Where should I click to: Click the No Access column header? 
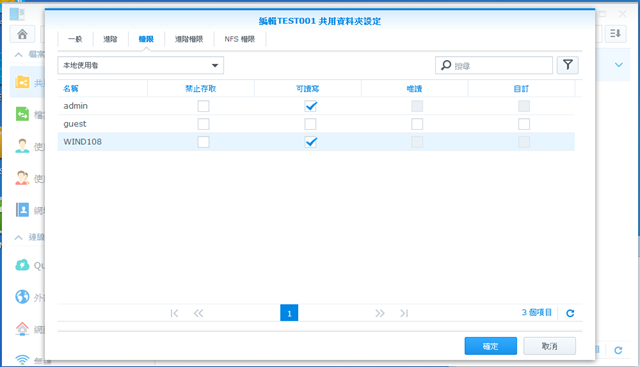[x=201, y=89]
